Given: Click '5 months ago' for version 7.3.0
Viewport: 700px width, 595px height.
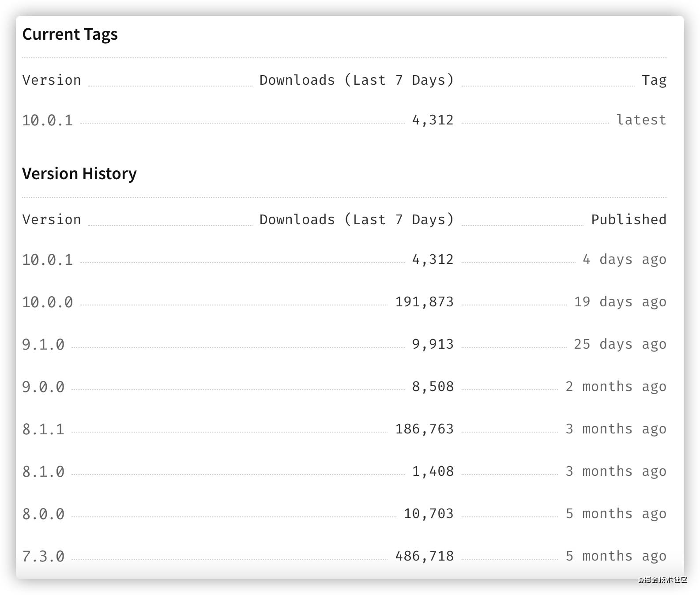Looking at the screenshot, I should pos(616,556).
